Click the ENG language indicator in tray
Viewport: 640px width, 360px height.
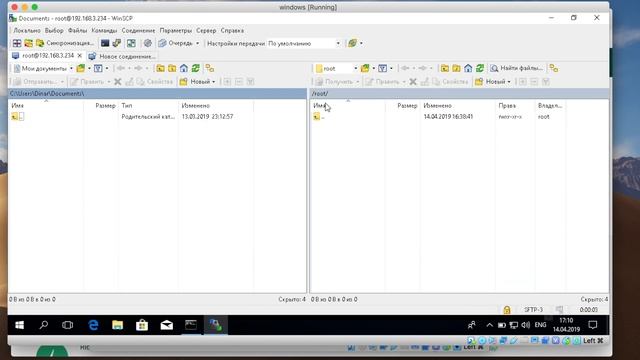540,325
